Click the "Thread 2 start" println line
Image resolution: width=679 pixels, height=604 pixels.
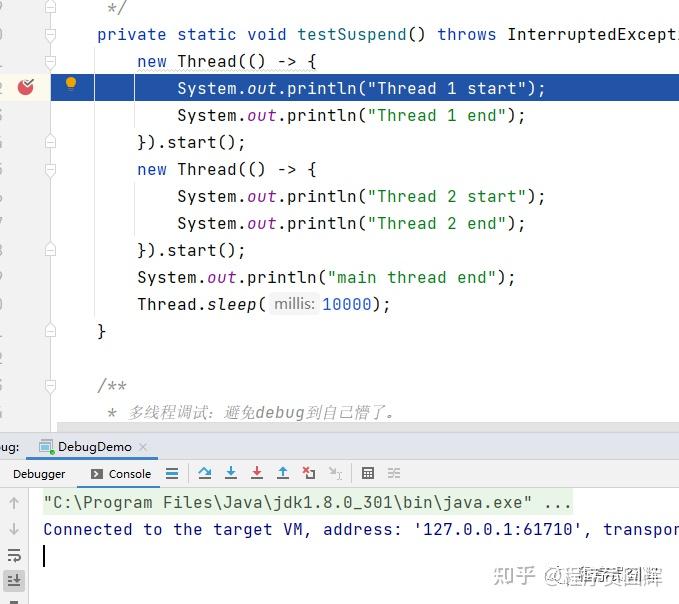click(361, 196)
